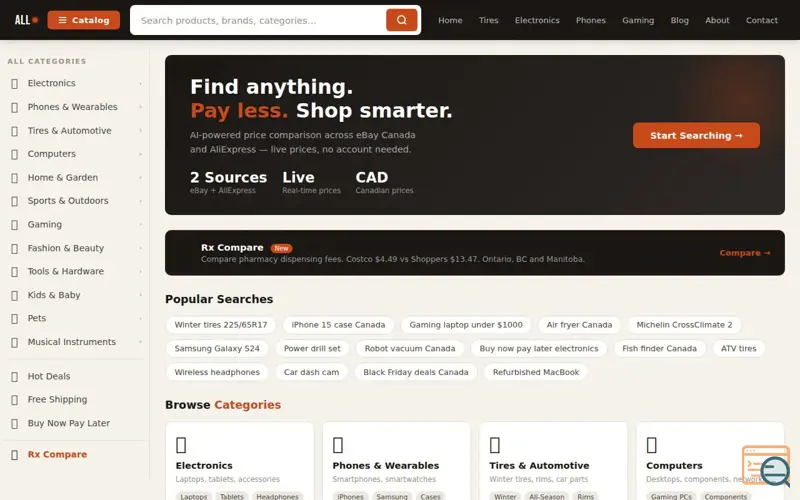The width and height of the screenshot is (800, 500).
Task: Select 'ATV tires' search chip
Action: (x=738, y=348)
